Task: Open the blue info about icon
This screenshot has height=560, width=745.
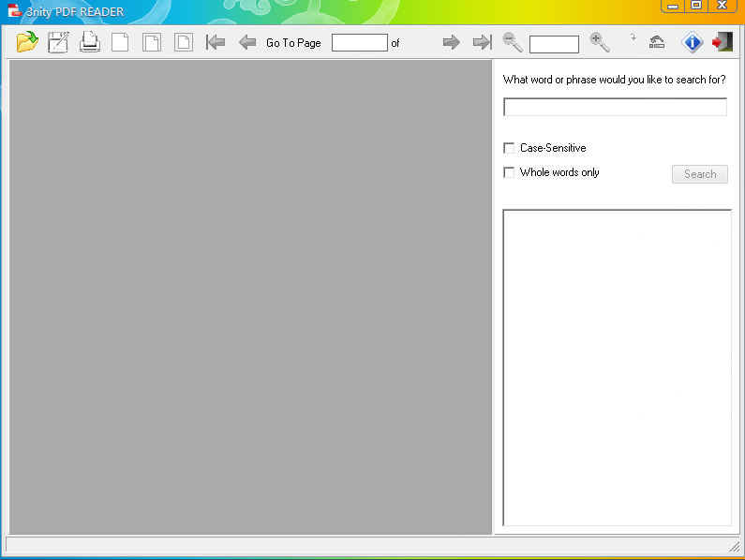Action: click(693, 42)
